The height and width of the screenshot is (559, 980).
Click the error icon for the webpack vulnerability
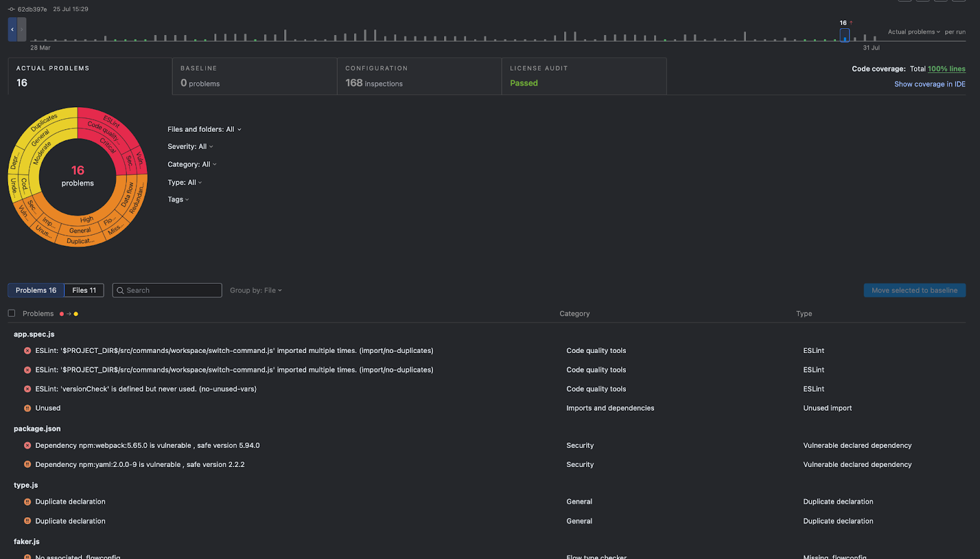(x=28, y=446)
